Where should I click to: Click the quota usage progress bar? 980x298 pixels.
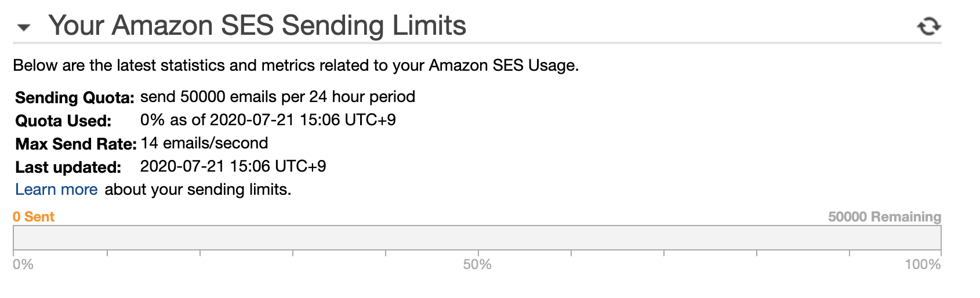[x=477, y=238]
